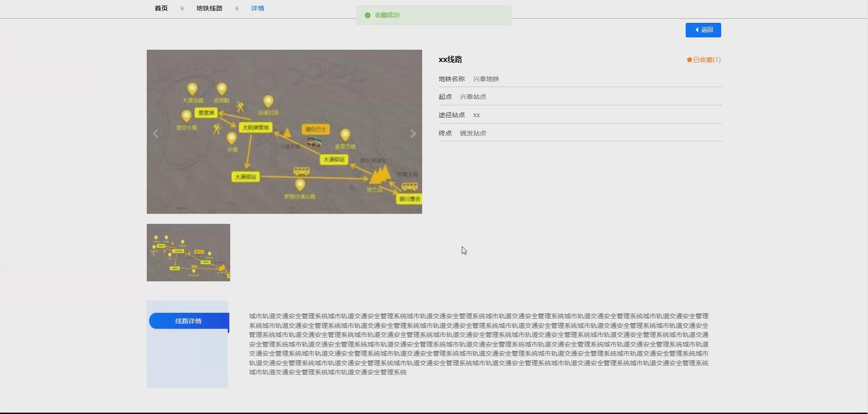Click the orange star icon beside 已收藏(1)
868x414 pixels.
689,59
